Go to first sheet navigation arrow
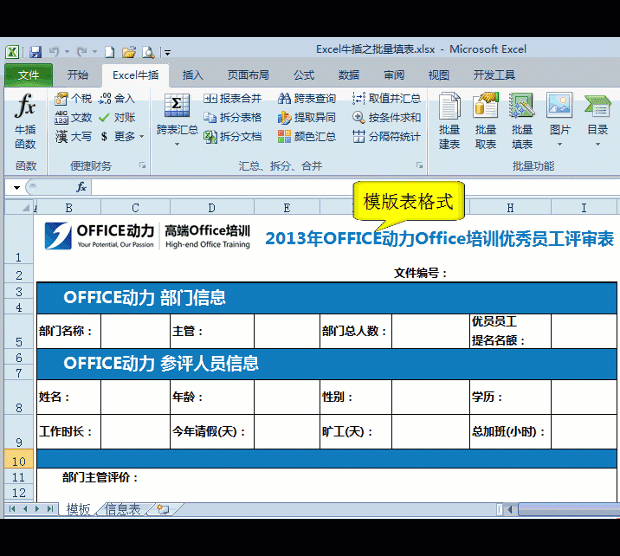Viewport: 620px width, 556px height. 12,509
